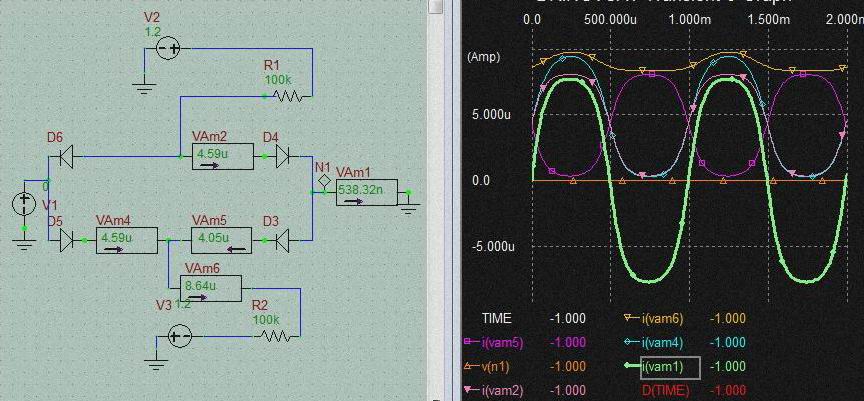The width and height of the screenshot is (864, 401).
Task: Click resistor R2 100k symbol
Action: point(276,335)
